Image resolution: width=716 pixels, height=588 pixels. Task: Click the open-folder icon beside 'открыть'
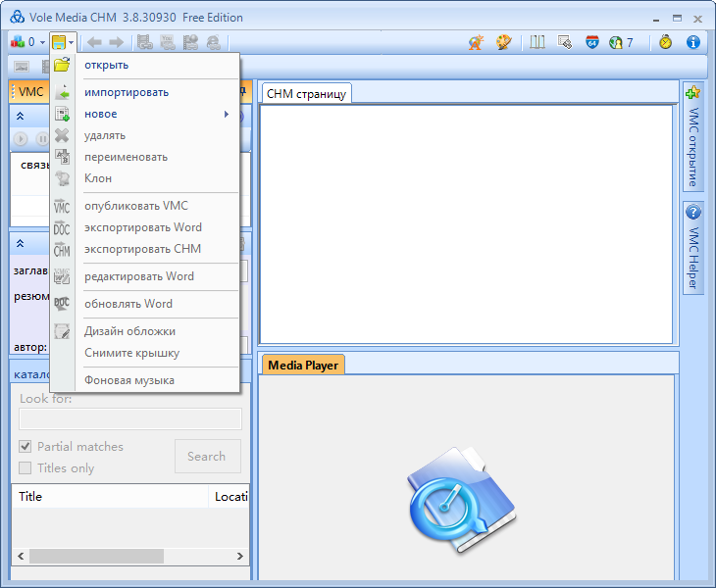[x=62, y=65]
